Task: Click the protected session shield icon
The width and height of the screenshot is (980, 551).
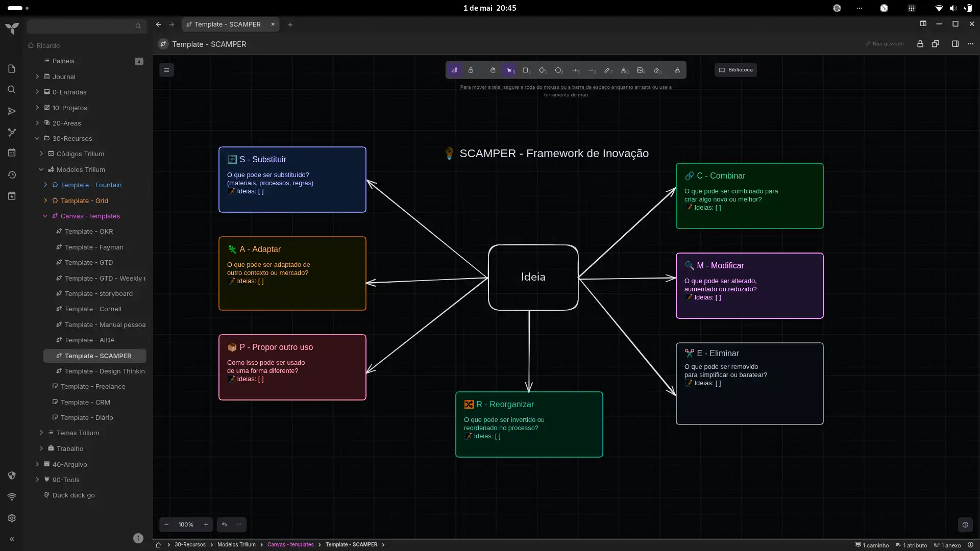Action: 12,475
